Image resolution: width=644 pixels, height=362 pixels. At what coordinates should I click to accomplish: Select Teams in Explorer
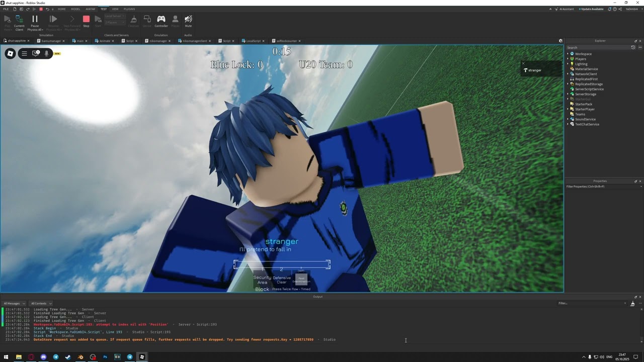tap(580, 114)
